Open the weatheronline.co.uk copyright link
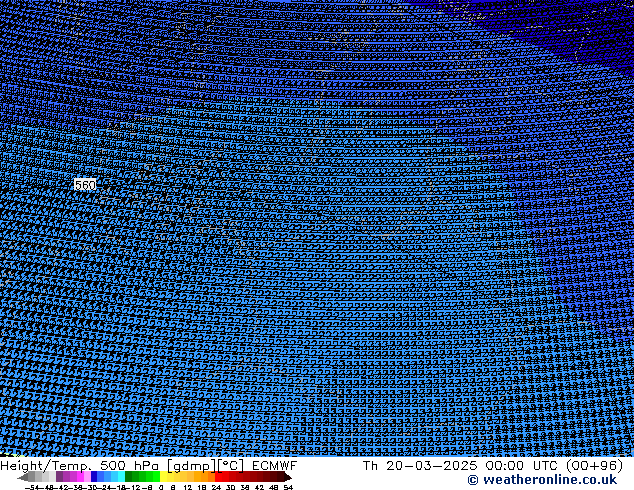 [542, 480]
